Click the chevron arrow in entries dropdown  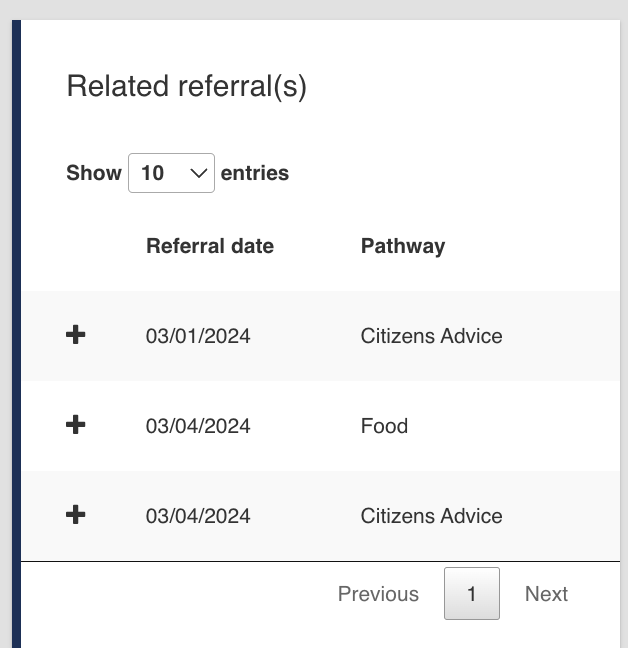[x=198, y=173]
